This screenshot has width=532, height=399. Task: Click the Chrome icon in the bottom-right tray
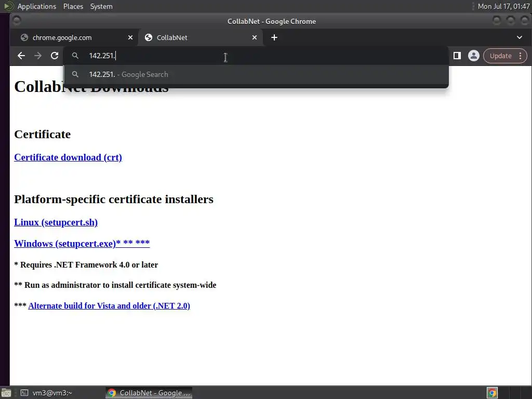pyautogui.click(x=492, y=393)
